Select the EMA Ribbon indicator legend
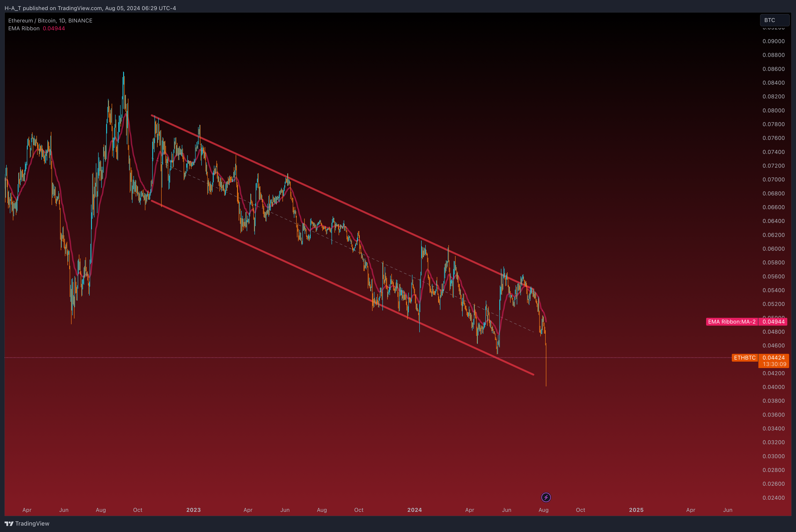 pos(24,28)
